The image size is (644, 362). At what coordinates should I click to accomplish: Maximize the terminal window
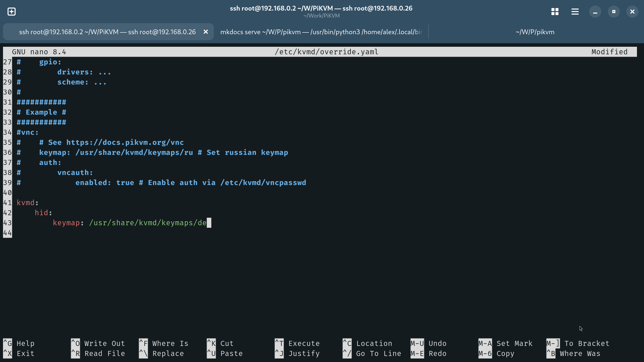coord(614,12)
